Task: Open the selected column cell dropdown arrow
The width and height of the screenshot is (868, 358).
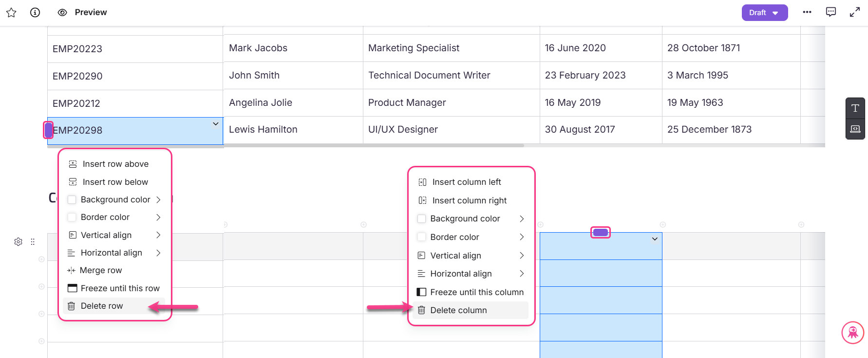Action: [655, 239]
